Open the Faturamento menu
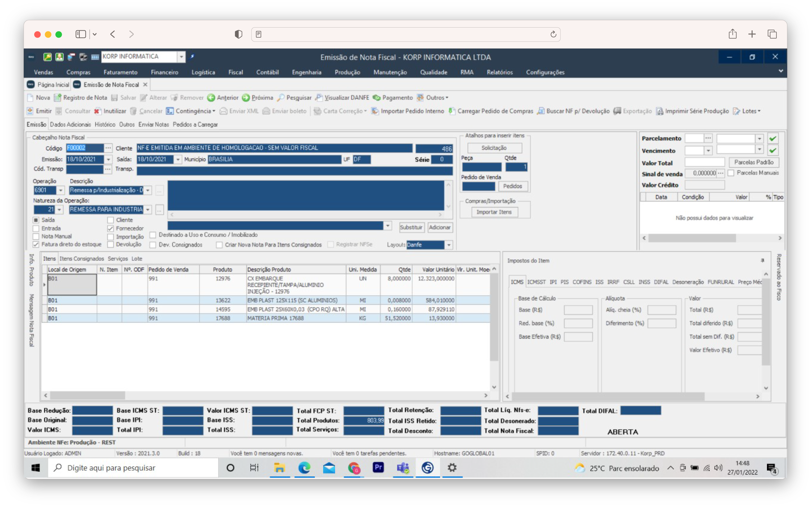812x507 pixels. pyautogui.click(x=120, y=72)
